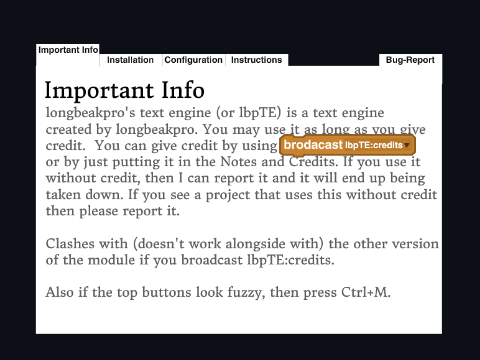Screen dimensions: 480x360
Task: Click 'then please report it.' text
Action: coord(113,211)
